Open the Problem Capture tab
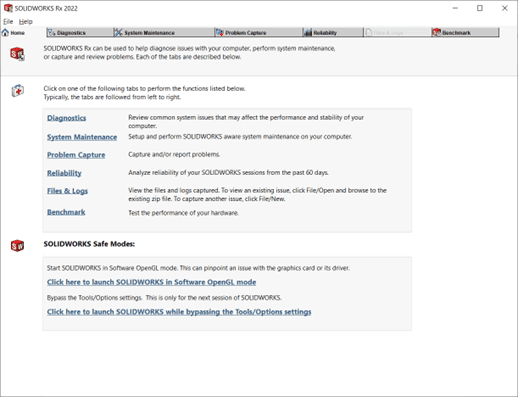Viewport: 518px width, 397px height. 258,32
